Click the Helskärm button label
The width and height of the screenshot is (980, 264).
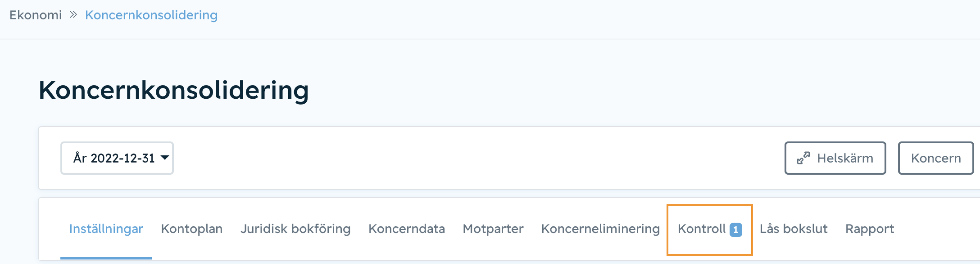click(845, 158)
